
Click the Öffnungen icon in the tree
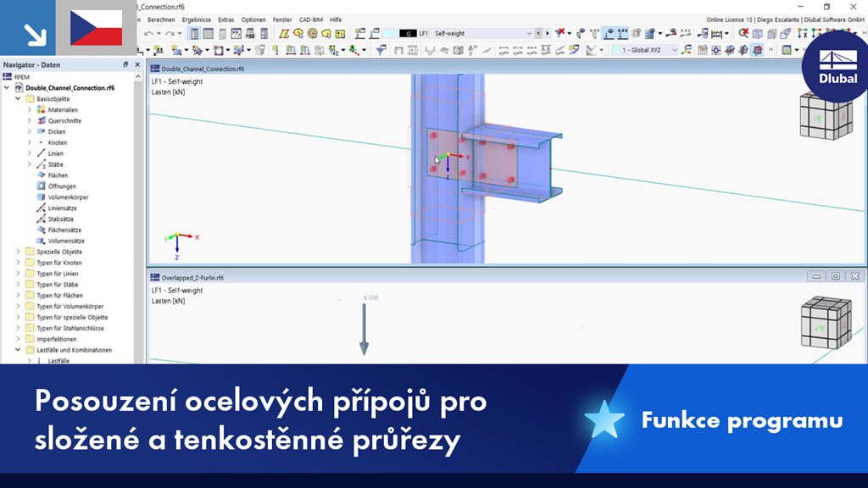(42, 186)
